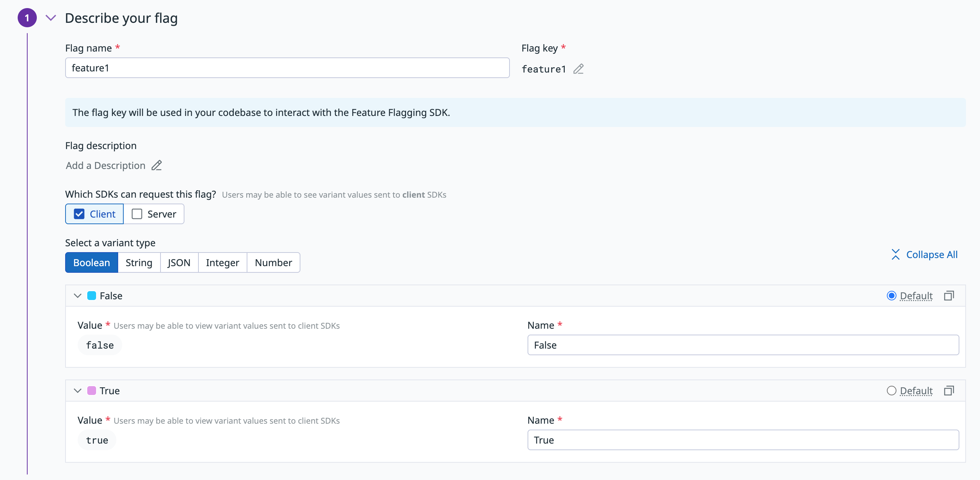This screenshot has height=480, width=980.
Task: Click the duplicate icon on True variant
Action: tap(949, 391)
